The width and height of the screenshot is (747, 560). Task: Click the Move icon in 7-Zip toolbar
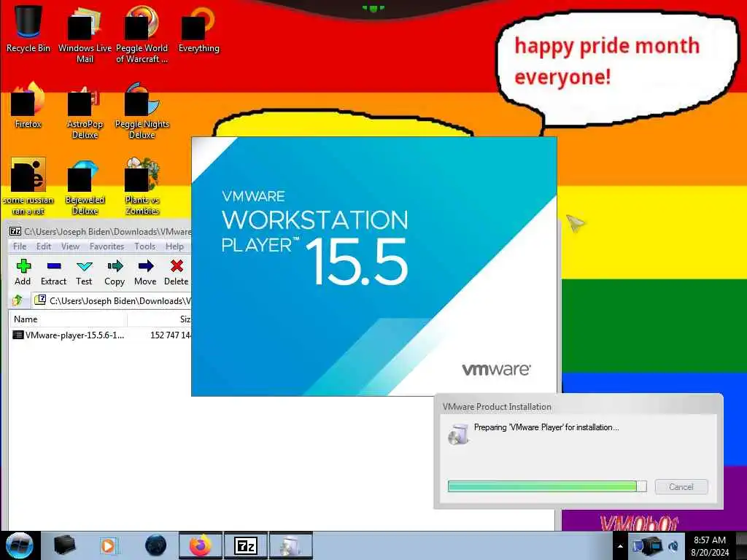pyautogui.click(x=145, y=273)
